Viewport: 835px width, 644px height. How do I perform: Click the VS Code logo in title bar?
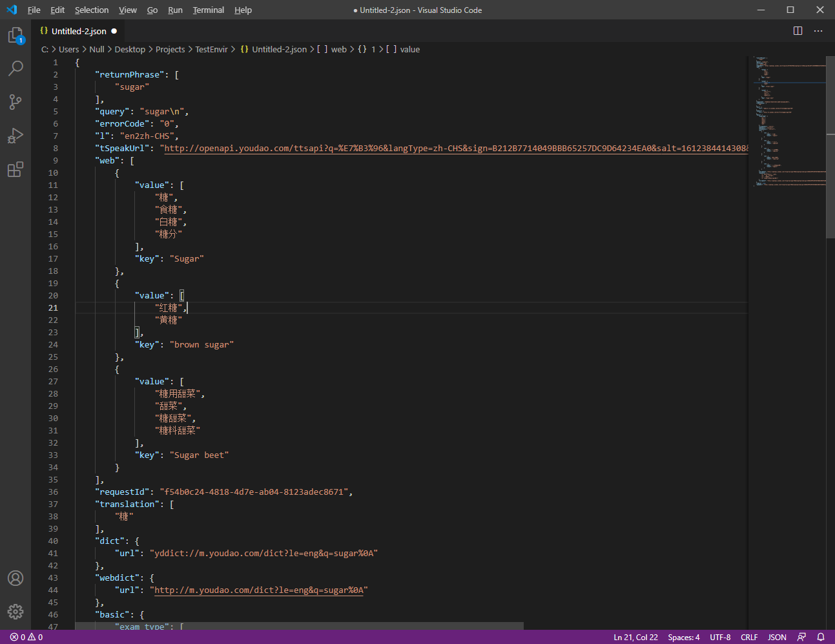point(12,10)
